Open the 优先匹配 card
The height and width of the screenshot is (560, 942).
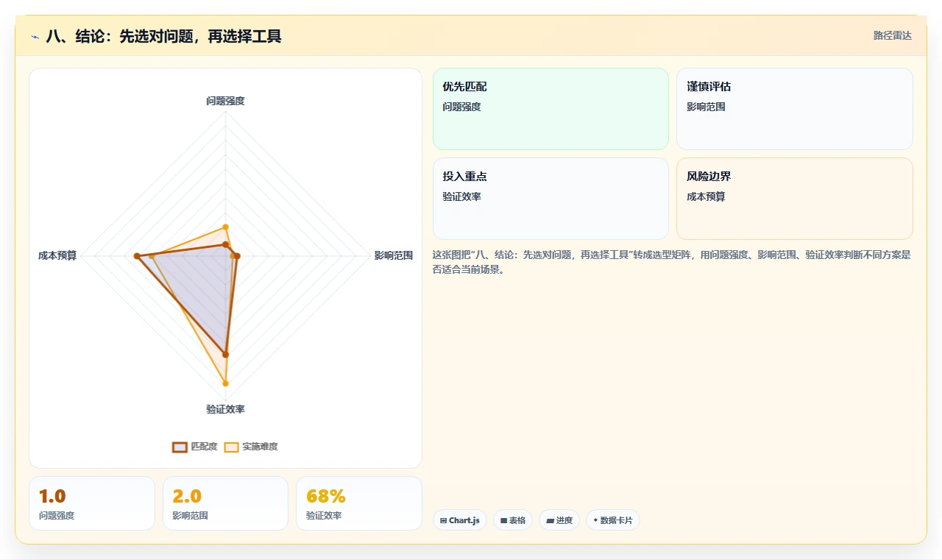[550, 109]
